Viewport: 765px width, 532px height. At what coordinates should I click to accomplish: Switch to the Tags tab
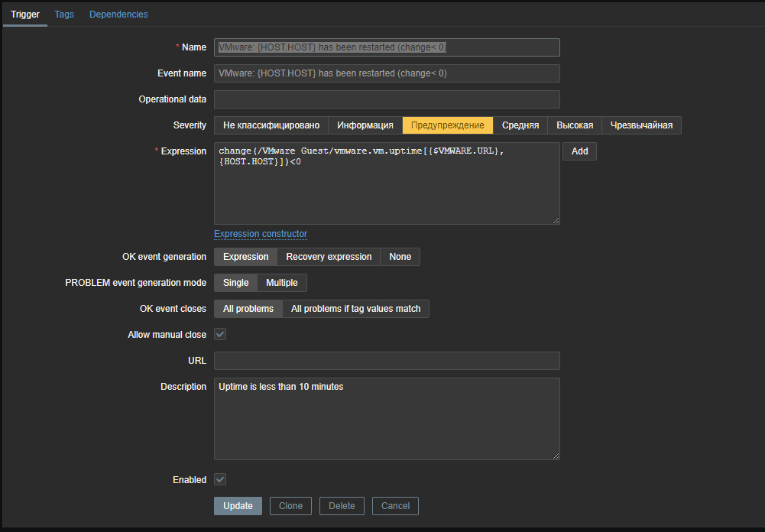click(64, 15)
